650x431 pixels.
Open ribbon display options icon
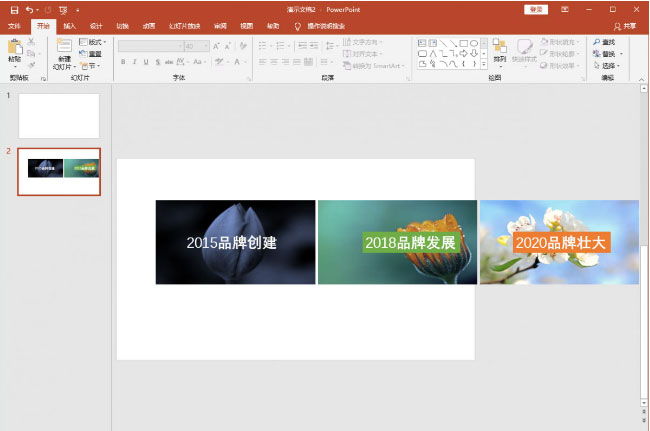565,10
